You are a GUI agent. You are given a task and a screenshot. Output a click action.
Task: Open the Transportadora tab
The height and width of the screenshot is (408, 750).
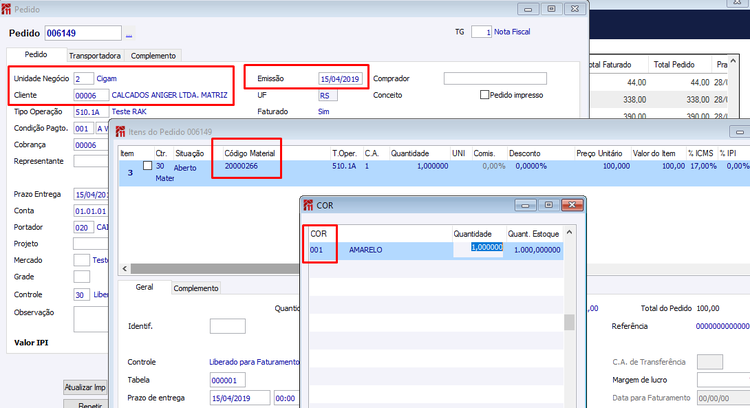(x=95, y=55)
